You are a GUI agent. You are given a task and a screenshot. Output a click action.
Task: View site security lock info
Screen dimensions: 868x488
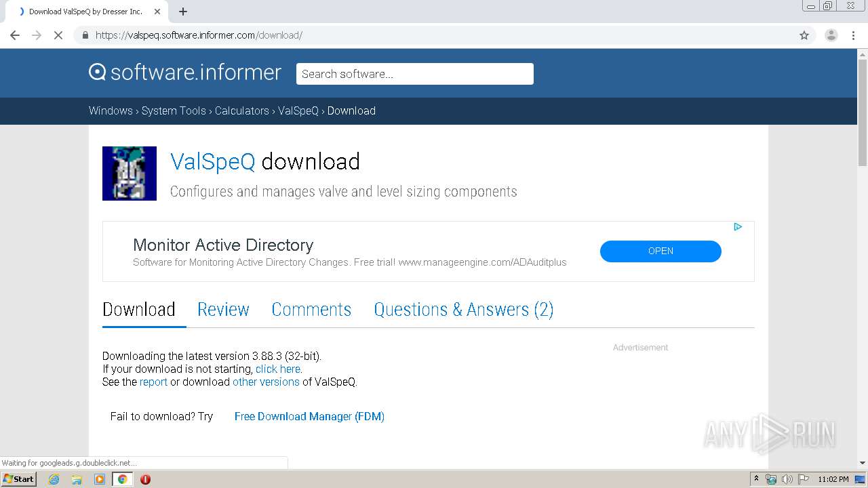coord(85,35)
